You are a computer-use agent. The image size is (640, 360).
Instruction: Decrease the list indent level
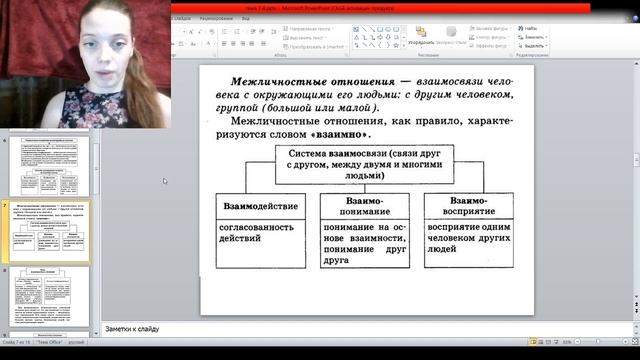[x=253, y=31]
